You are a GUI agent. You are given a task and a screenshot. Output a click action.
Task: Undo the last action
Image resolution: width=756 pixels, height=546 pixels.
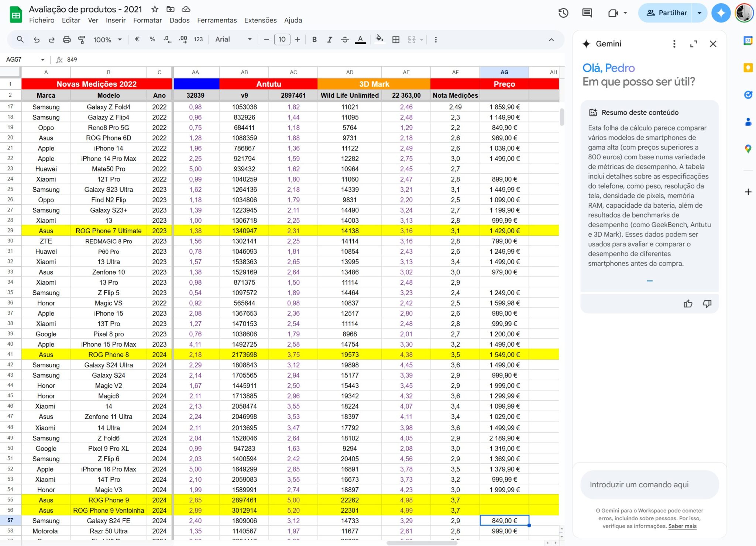(x=36, y=39)
